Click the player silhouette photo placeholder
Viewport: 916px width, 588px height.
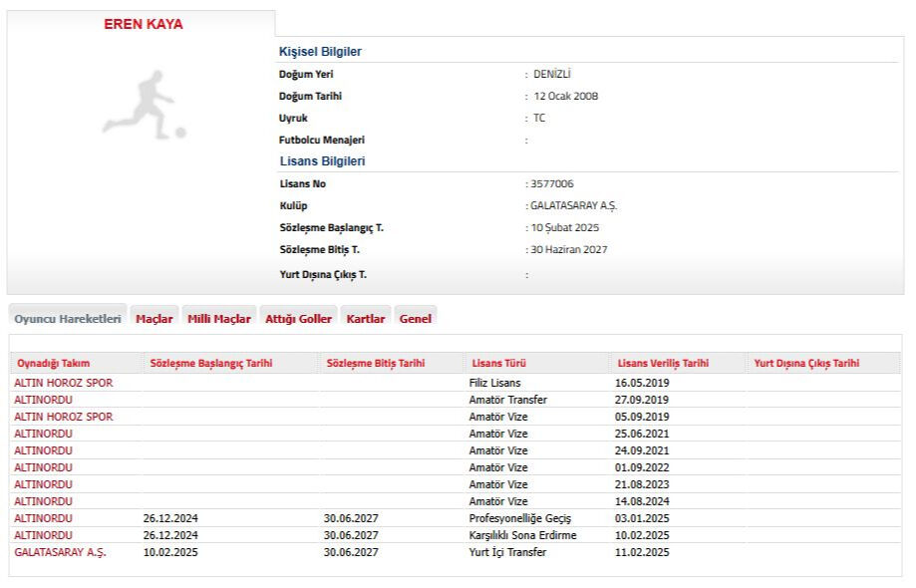(x=144, y=104)
